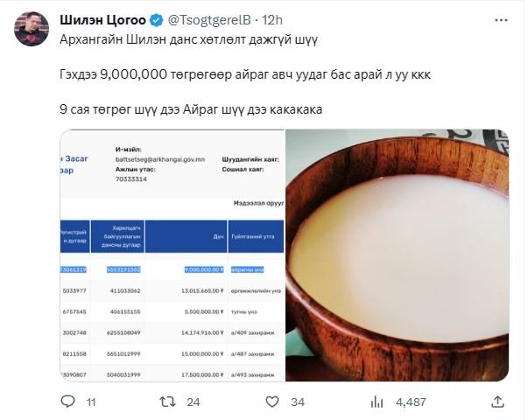
Task: Click the like count 34
Action: 298,402
